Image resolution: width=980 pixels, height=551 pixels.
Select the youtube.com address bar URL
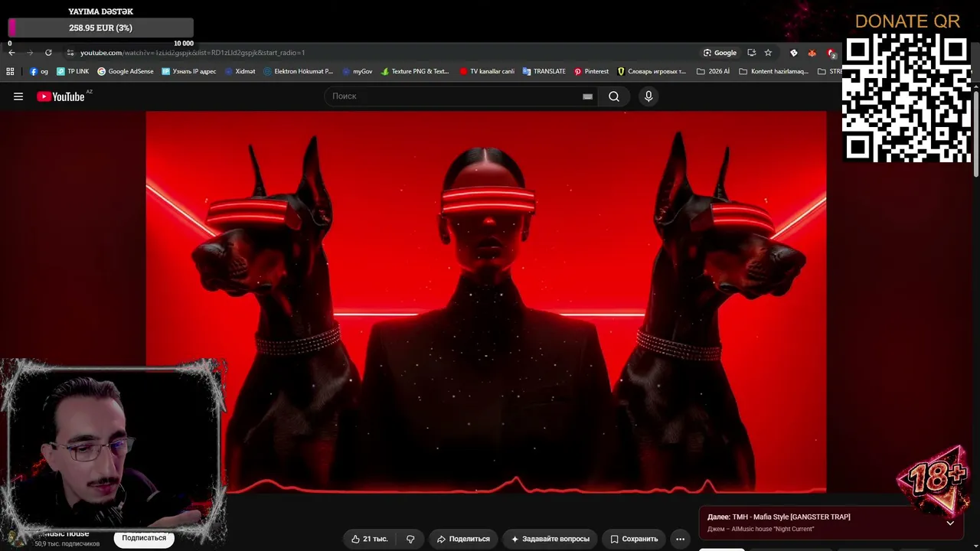192,53
